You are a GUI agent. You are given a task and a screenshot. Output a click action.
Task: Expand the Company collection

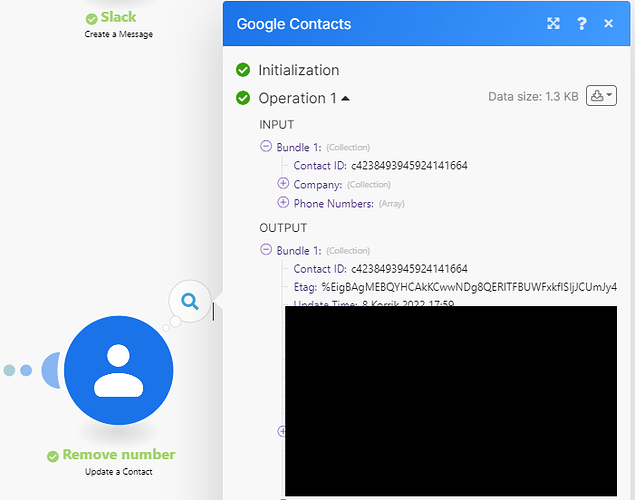coord(283,183)
